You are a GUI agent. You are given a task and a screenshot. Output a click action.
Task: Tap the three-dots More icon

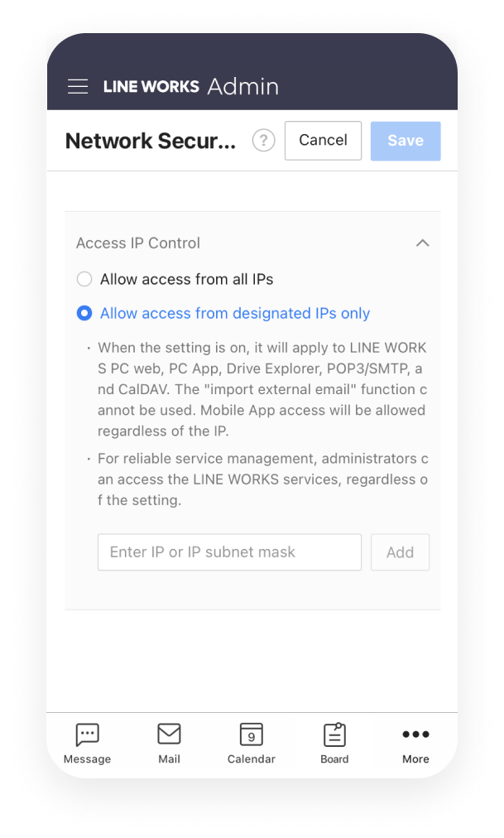click(x=416, y=734)
